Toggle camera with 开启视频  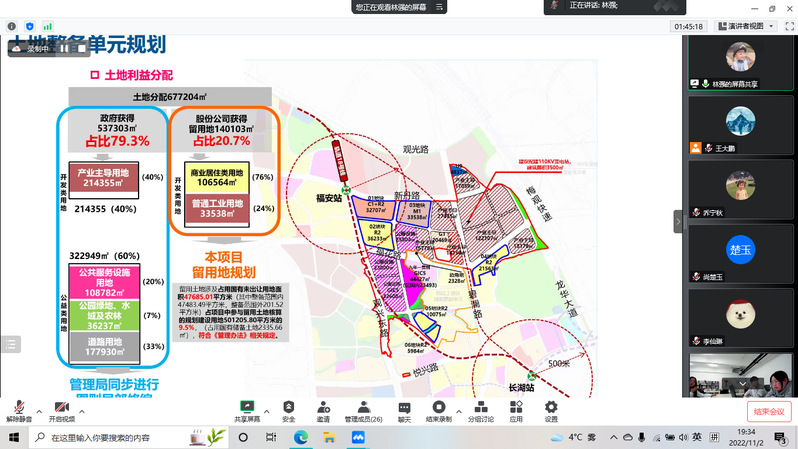(61, 408)
